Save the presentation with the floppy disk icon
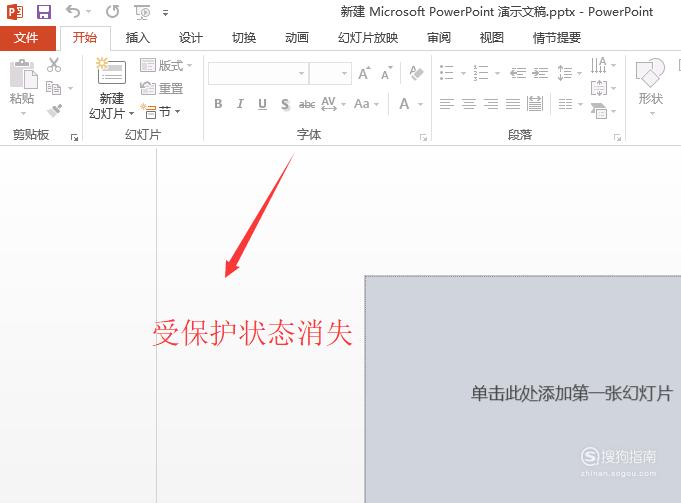The width and height of the screenshot is (681, 503). click(43, 12)
